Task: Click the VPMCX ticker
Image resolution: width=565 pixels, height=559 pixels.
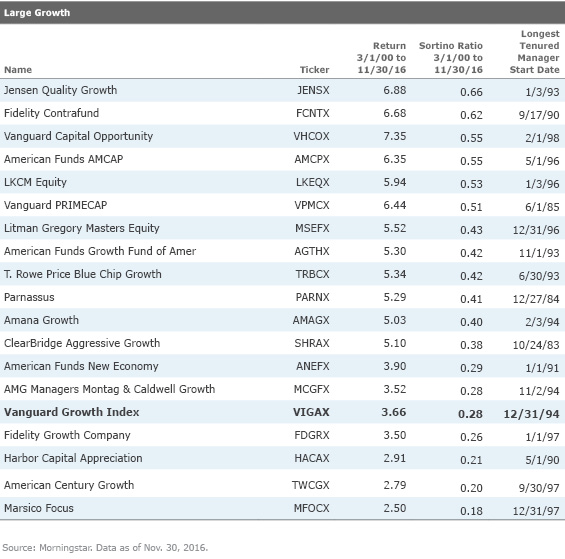Action: coord(312,205)
